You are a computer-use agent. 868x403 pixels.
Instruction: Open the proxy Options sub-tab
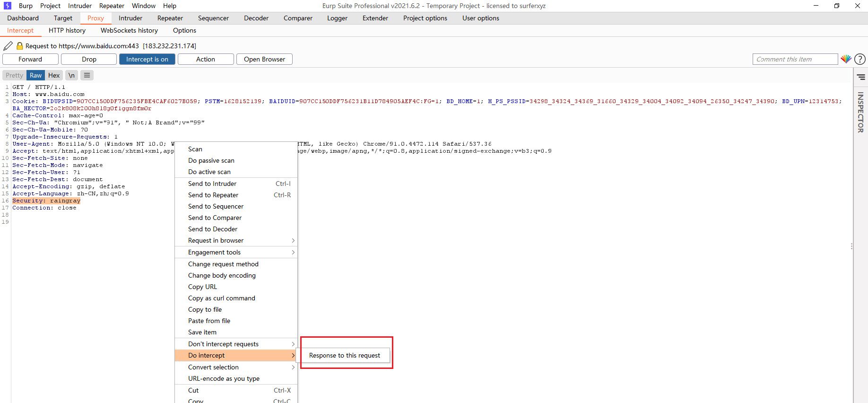pyautogui.click(x=184, y=30)
